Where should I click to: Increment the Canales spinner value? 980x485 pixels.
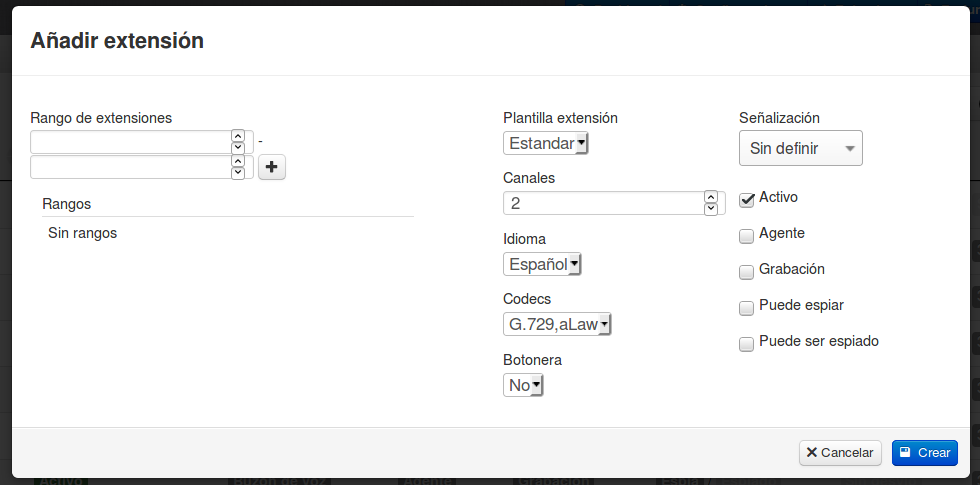click(x=710, y=197)
